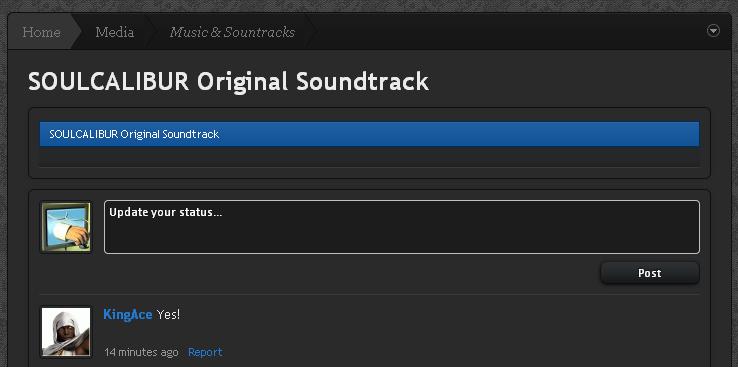Open KingAce's hooded avatar picture
Image resolution: width=738 pixels, height=367 pixels.
pos(66,332)
